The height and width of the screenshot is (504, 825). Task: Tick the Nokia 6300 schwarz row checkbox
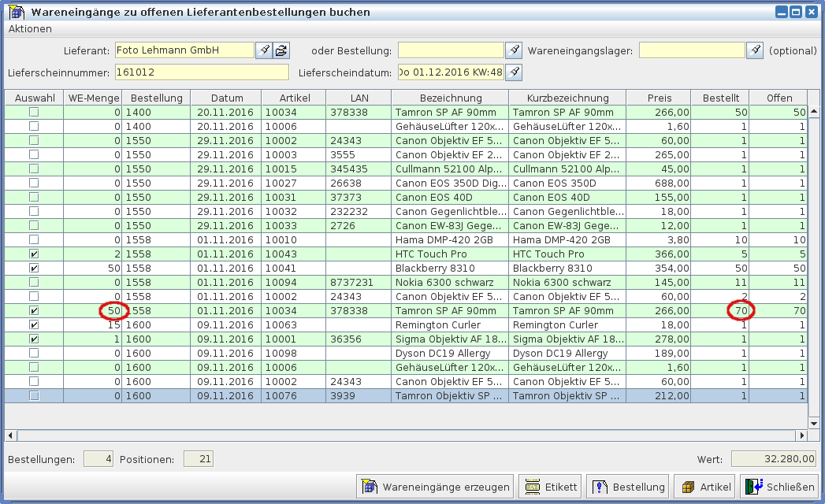(x=34, y=283)
